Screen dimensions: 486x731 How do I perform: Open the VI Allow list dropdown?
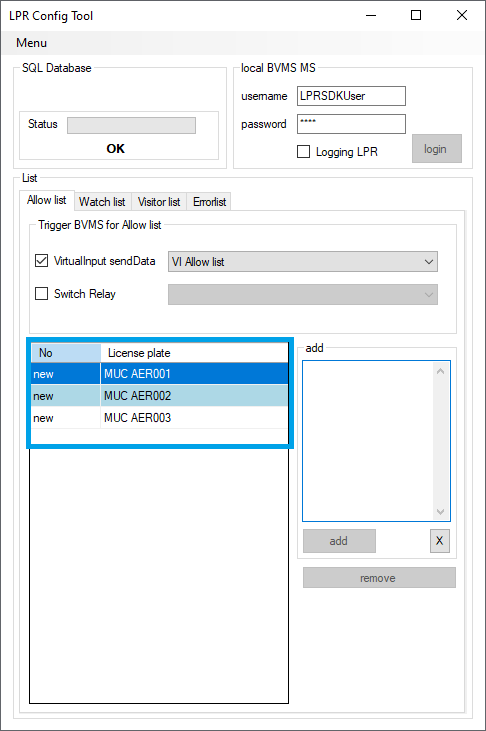303,262
